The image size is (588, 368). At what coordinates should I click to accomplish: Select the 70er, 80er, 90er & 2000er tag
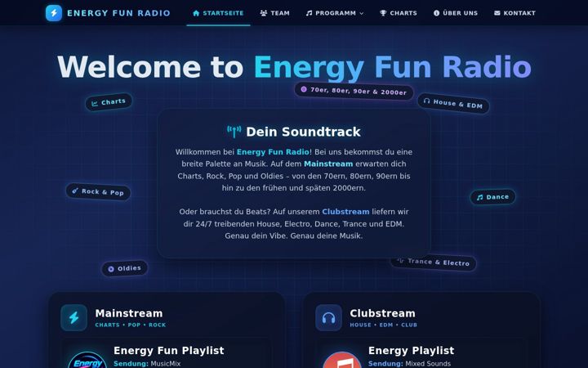[x=354, y=91]
